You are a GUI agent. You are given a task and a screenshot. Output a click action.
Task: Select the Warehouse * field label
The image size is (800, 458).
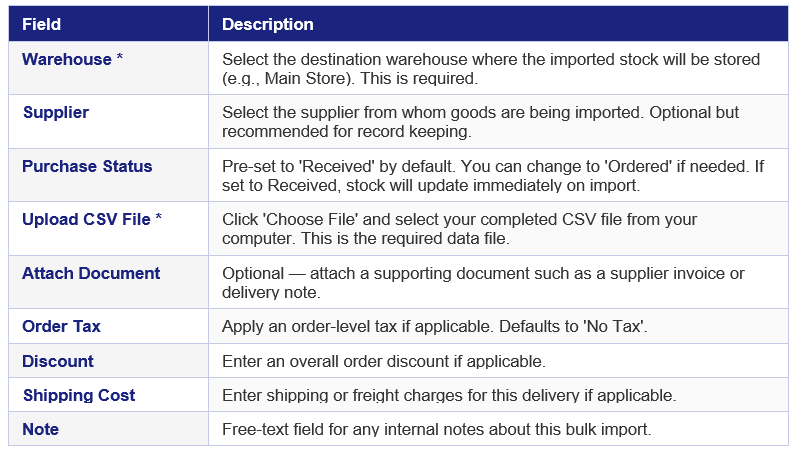click(x=72, y=59)
